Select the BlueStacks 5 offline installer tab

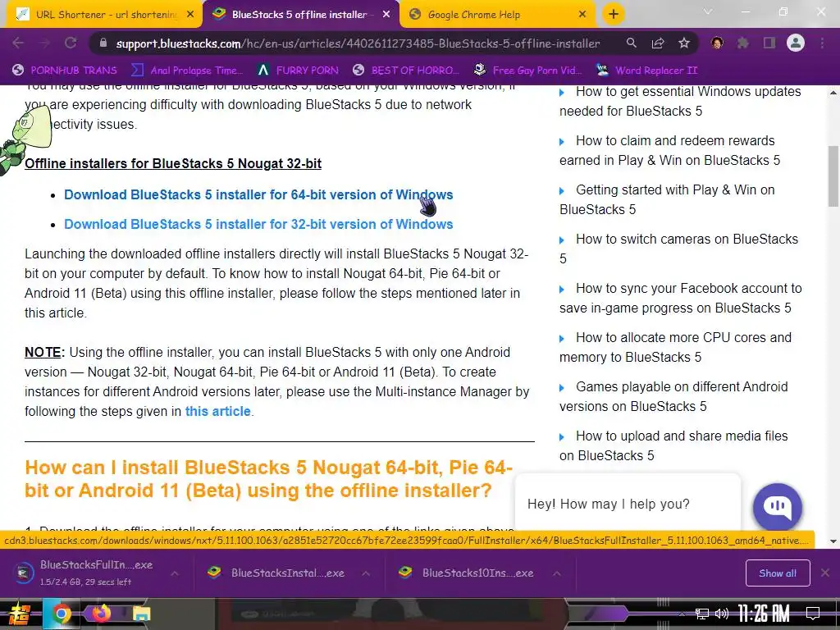coord(300,15)
